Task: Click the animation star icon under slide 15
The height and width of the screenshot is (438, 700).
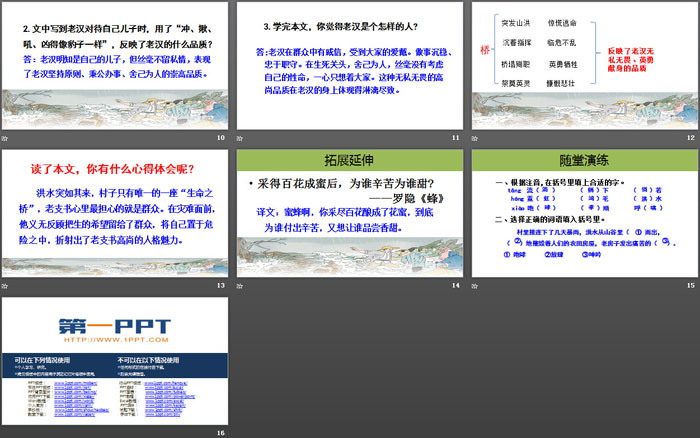Action: coord(475,286)
